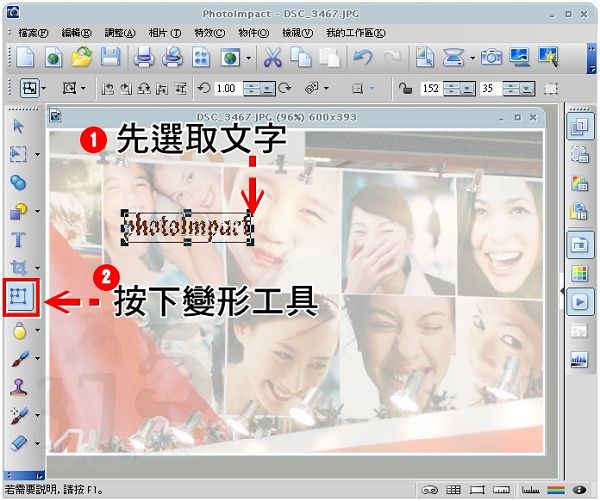This screenshot has width=600, height=501.
Task: Open the transform method dropdown arrow
Action: [44, 89]
